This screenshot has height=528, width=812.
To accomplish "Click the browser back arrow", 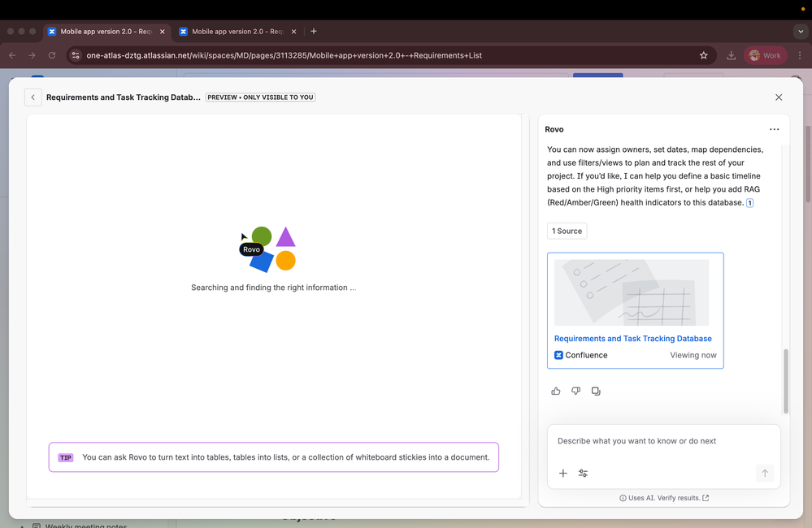I will 11,55.
